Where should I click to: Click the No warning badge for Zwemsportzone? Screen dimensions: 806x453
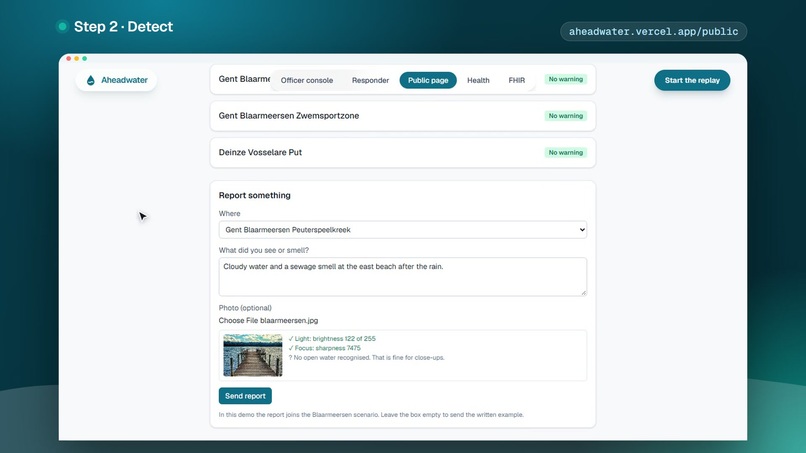point(565,116)
